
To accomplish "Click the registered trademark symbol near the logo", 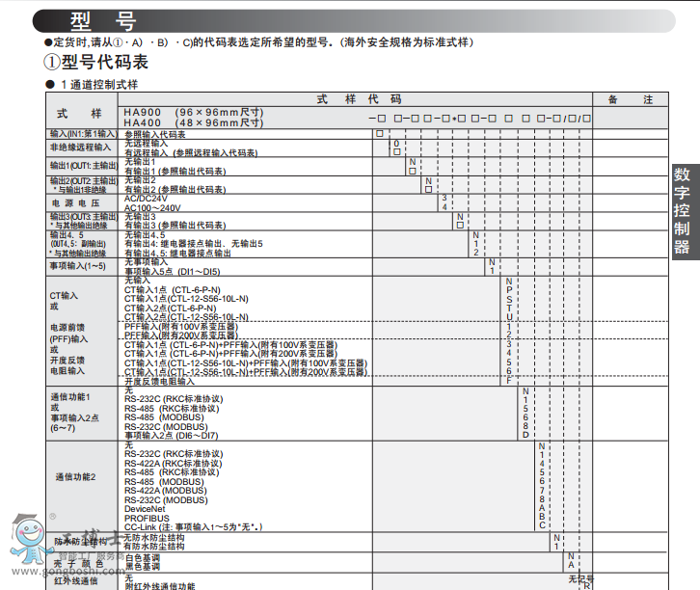I will [52, 517].
